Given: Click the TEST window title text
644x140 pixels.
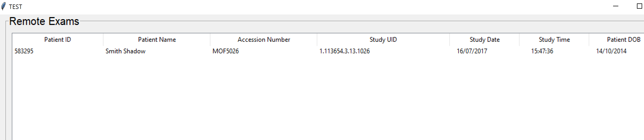Looking at the screenshot, I should (x=15, y=7).
